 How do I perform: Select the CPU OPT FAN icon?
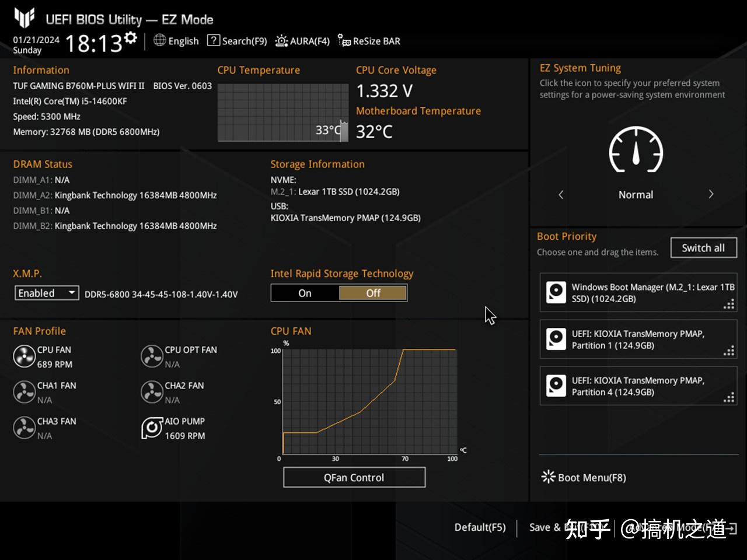152,356
